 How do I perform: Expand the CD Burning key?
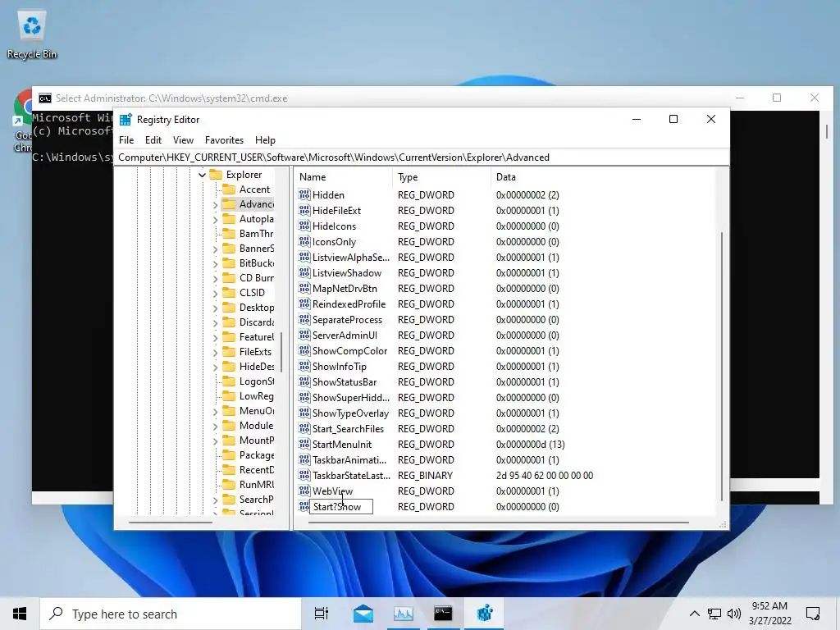(x=216, y=279)
